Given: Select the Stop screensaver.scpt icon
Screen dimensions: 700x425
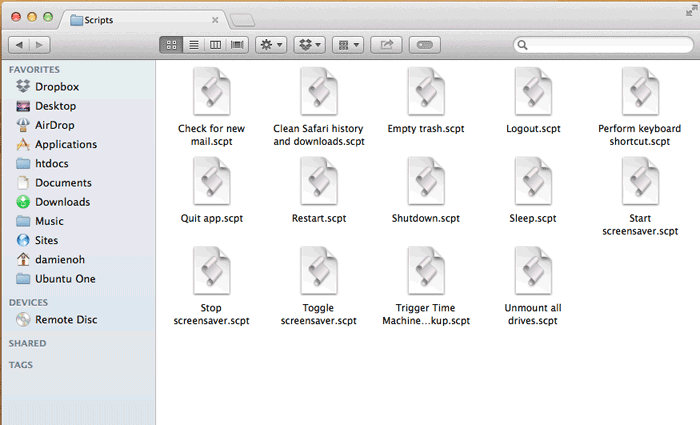Looking at the screenshot, I should 212,271.
